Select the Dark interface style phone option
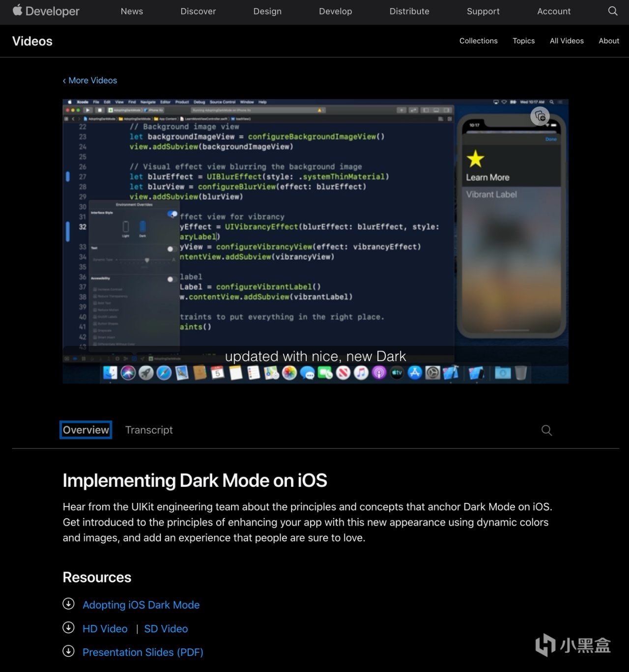 pos(143,226)
